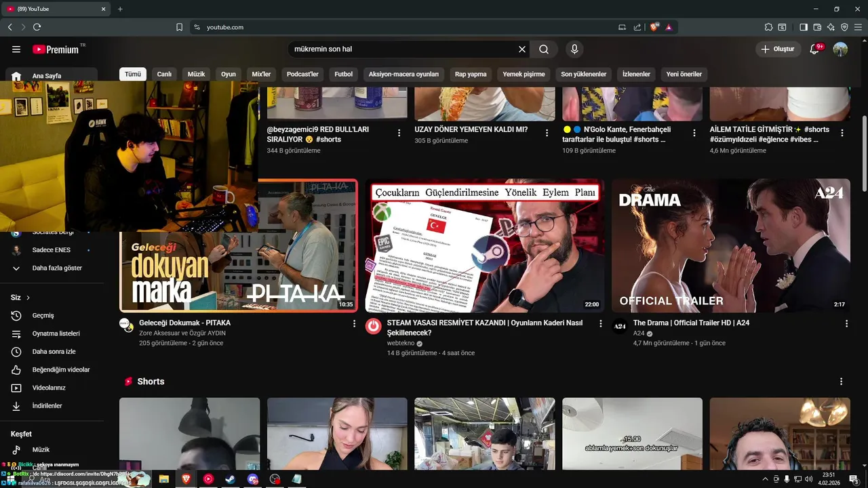Select the Rap yapma chip
868x488 pixels.
click(471, 74)
